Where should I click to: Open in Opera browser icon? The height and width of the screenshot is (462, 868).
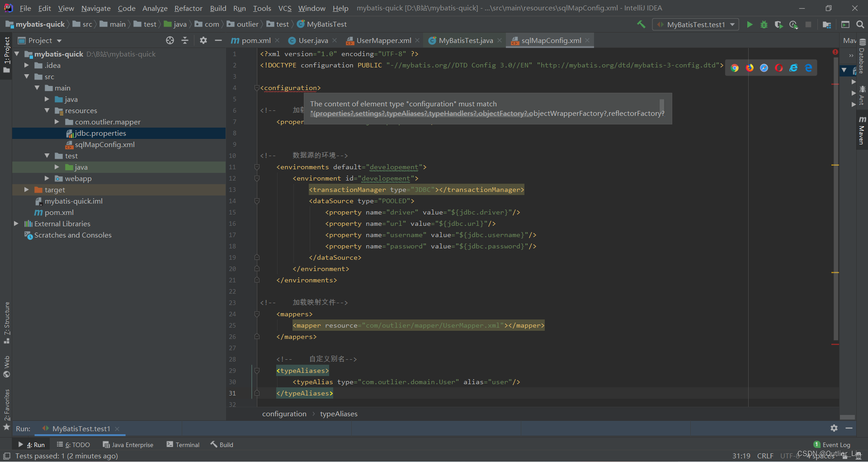pyautogui.click(x=779, y=68)
